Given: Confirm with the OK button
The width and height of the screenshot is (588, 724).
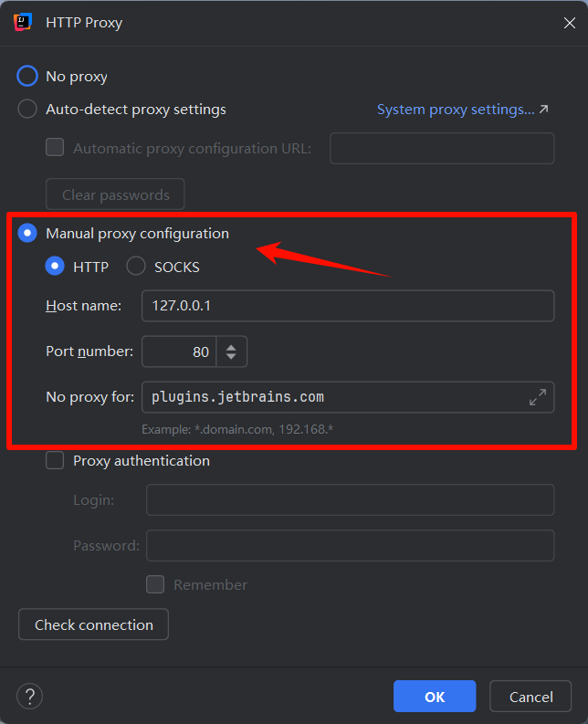Looking at the screenshot, I should [435, 697].
